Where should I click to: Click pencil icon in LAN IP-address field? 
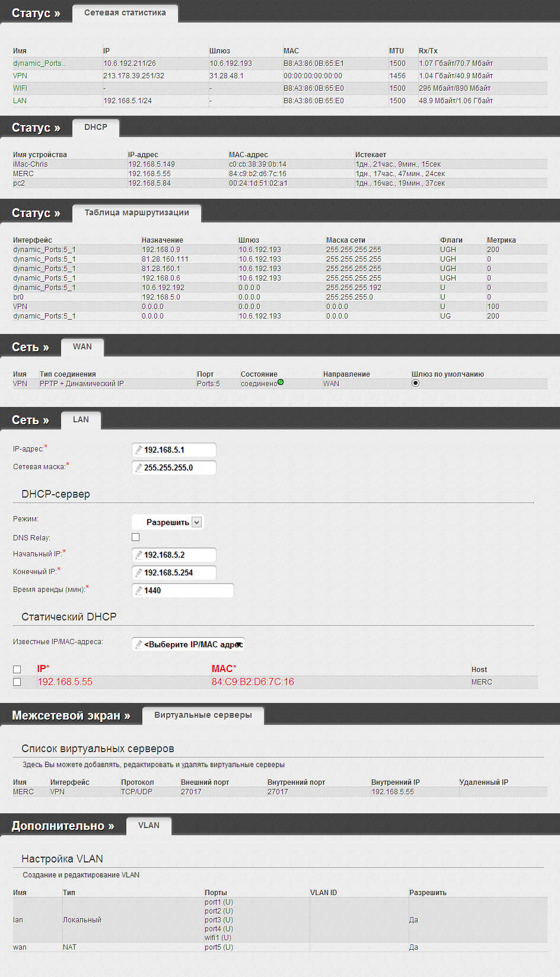pyautogui.click(x=139, y=450)
